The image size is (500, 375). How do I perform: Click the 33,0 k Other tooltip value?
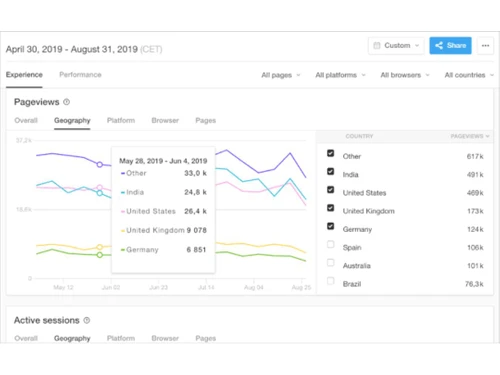195,173
